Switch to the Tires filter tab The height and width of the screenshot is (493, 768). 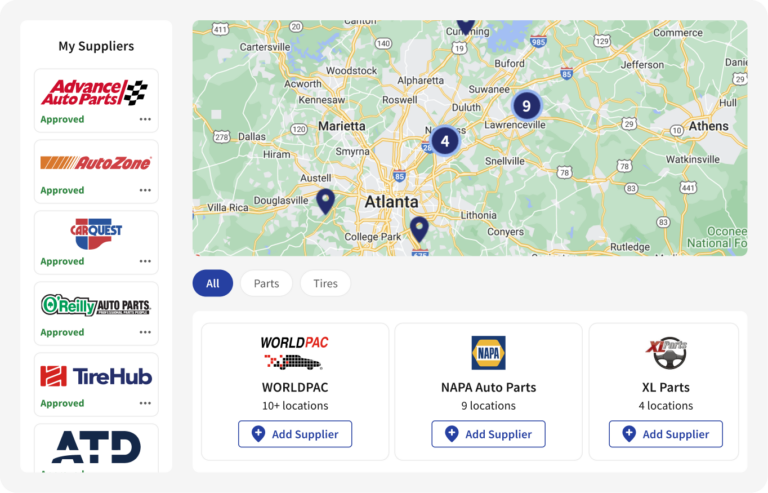click(x=326, y=283)
